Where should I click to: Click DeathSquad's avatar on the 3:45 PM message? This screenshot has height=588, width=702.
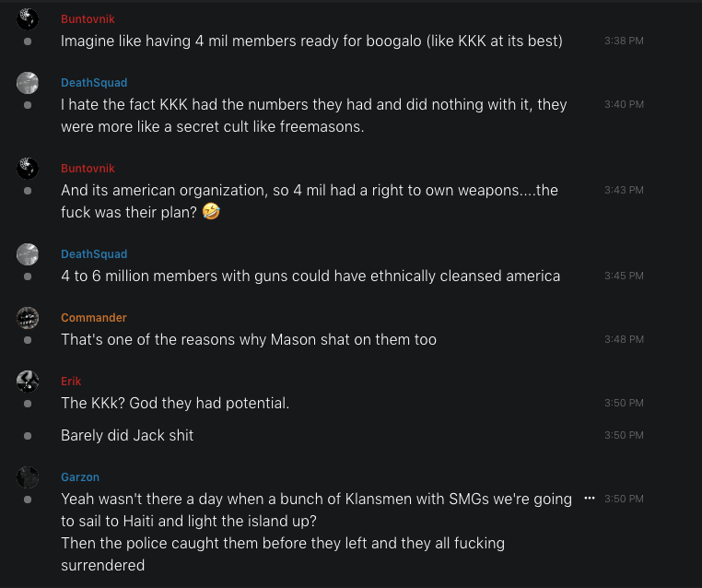tap(28, 253)
